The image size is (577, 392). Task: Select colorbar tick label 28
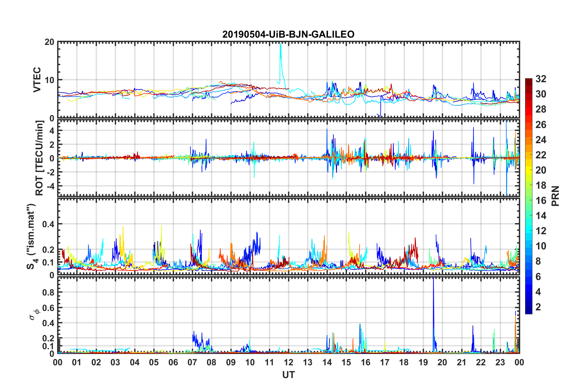541,109
